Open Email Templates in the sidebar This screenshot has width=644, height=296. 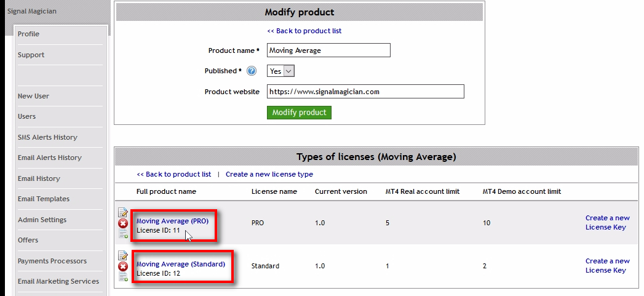pos(44,199)
